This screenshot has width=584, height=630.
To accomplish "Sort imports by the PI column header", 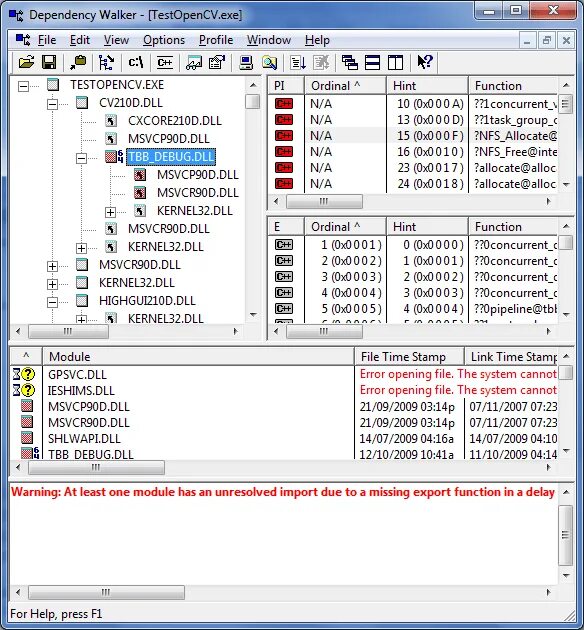I will 286,86.
